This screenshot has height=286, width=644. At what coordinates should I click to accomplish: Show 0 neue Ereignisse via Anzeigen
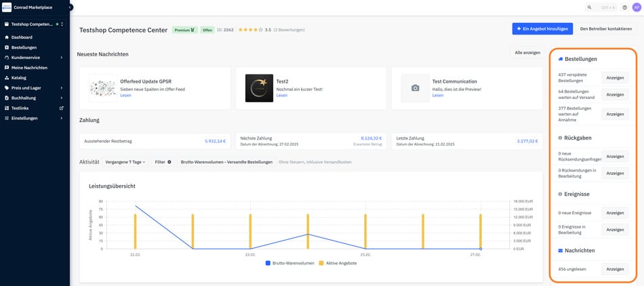click(x=615, y=213)
